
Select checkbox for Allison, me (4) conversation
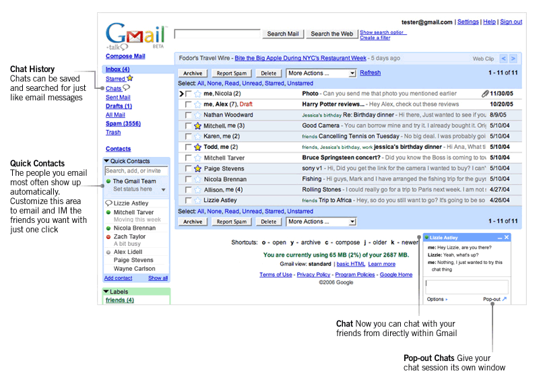(188, 190)
